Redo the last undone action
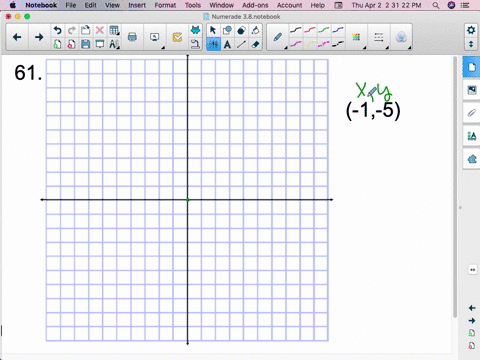This screenshot has width=480, height=360. coord(71,30)
